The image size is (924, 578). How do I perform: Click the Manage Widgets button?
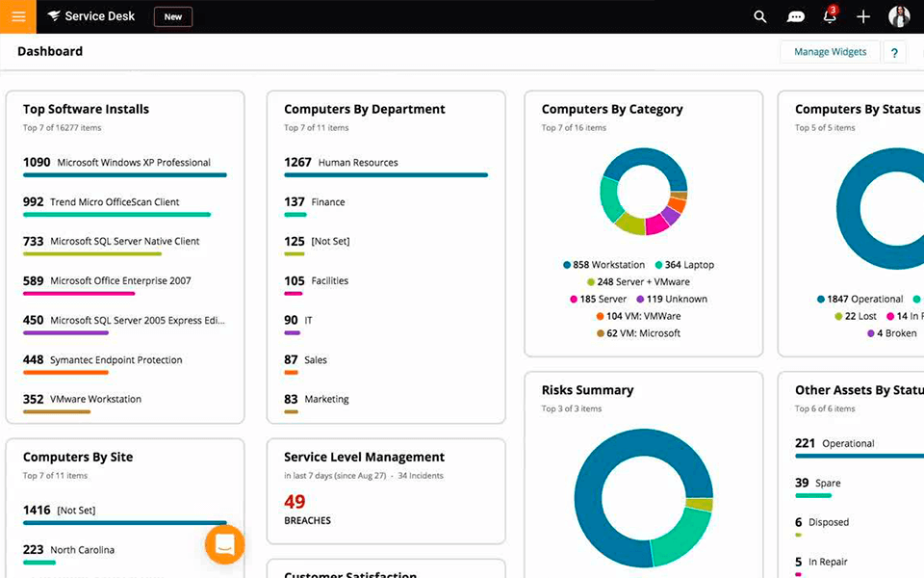(829, 51)
